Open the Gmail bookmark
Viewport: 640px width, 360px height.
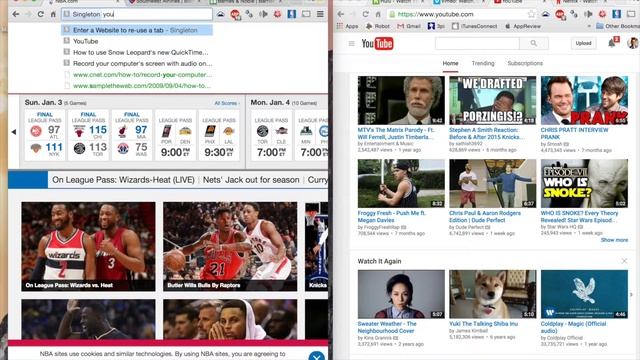point(409,26)
